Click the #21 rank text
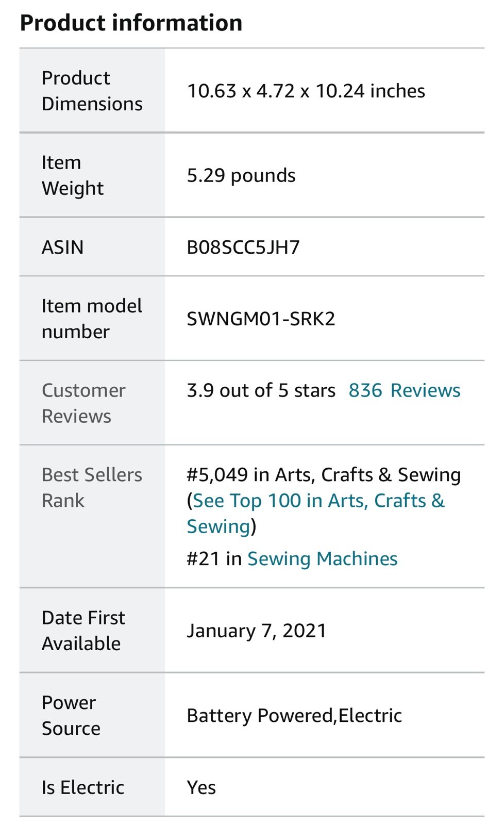The width and height of the screenshot is (504, 825). 204,558
